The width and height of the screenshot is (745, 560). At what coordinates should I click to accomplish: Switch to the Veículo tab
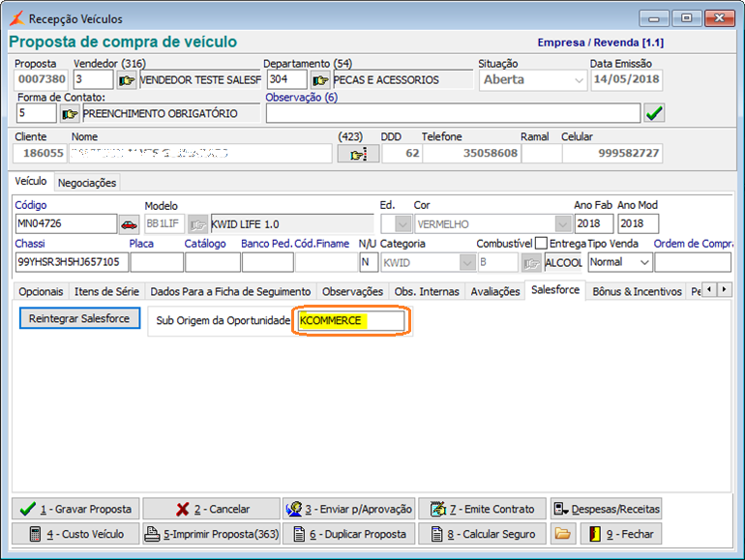point(31,182)
